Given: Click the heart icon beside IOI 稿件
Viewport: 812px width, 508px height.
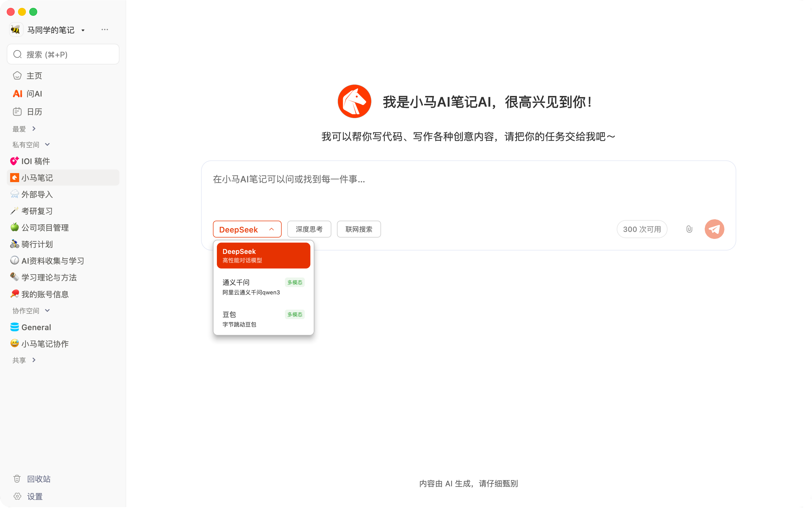Looking at the screenshot, I should 14,161.
